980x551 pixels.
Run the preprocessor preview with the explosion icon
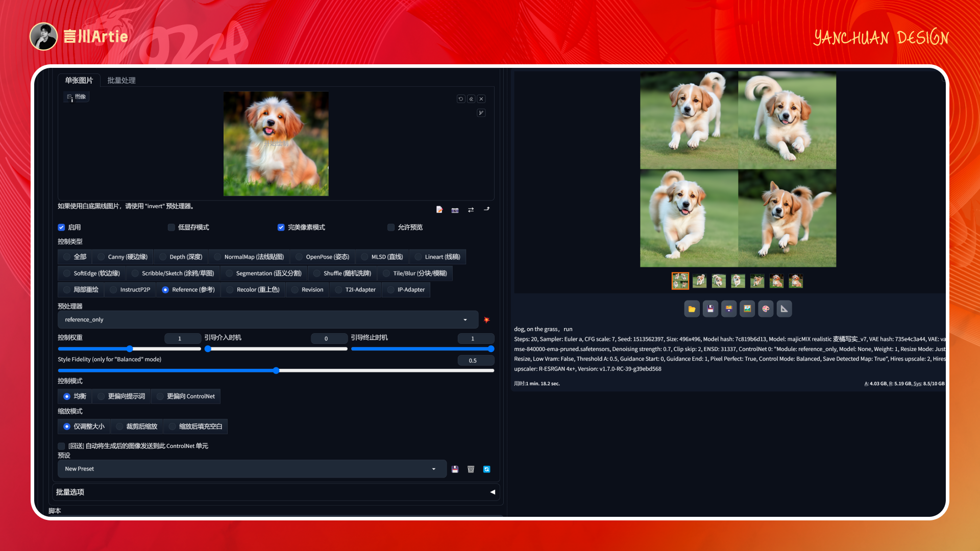pyautogui.click(x=486, y=319)
